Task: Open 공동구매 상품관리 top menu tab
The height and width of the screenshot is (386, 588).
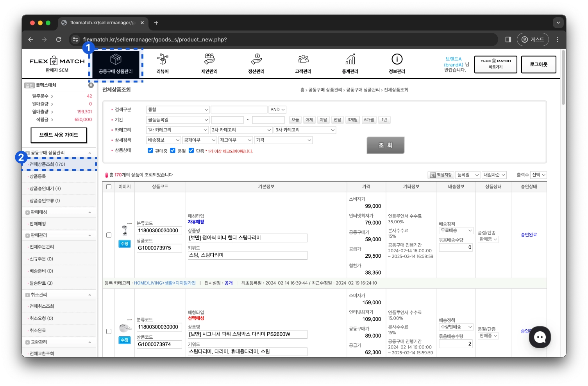Action: click(x=116, y=64)
